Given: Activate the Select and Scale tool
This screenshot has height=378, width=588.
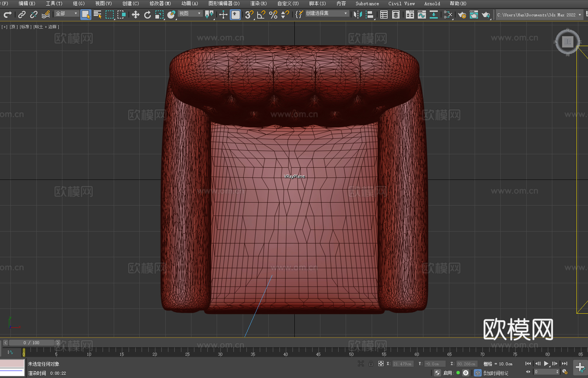Looking at the screenshot, I should [159, 14].
